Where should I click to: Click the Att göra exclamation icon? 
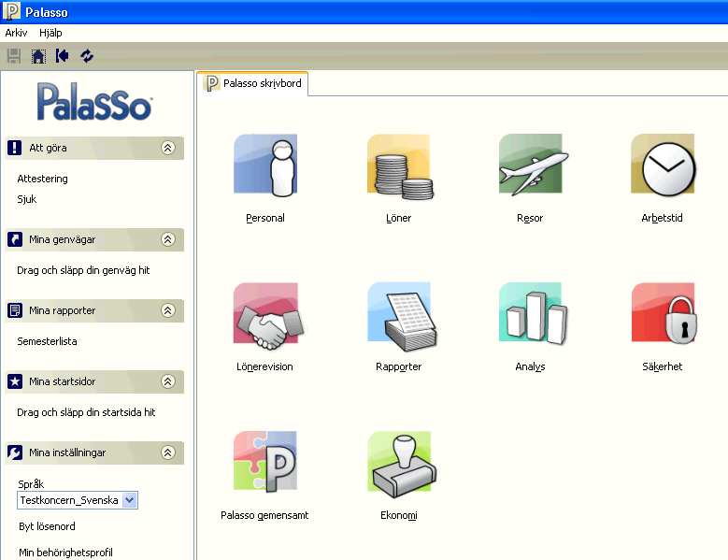click(14, 148)
